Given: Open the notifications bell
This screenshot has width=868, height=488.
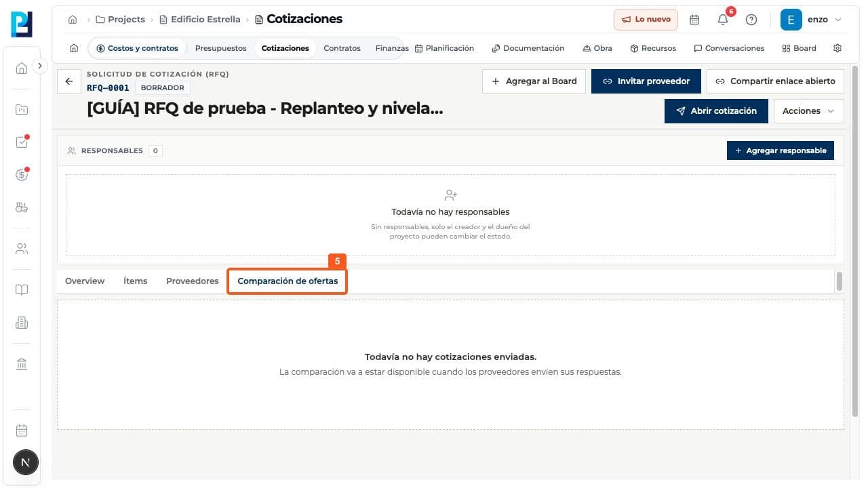Looking at the screenshot, I should pyautogui.click(x=723, y=20).
